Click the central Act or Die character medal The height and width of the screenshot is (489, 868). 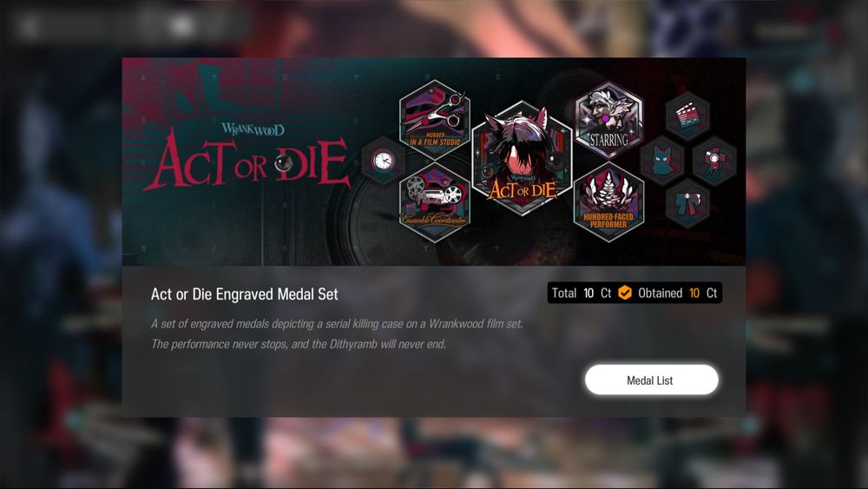(522, 158)
